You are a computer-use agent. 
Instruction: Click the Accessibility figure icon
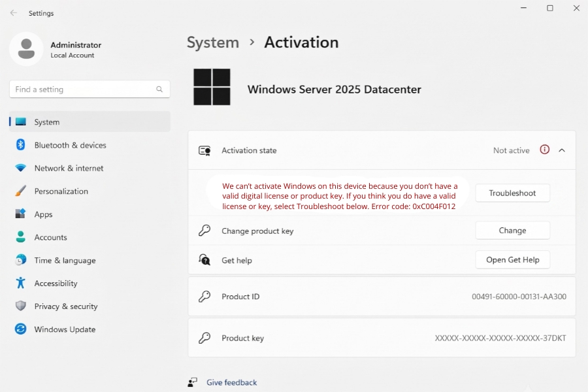pos(21,283)
